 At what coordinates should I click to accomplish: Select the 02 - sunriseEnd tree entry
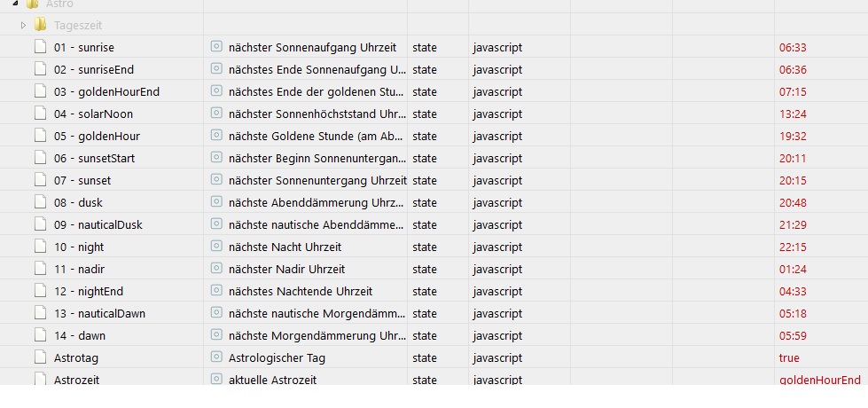tap(94, 70)
